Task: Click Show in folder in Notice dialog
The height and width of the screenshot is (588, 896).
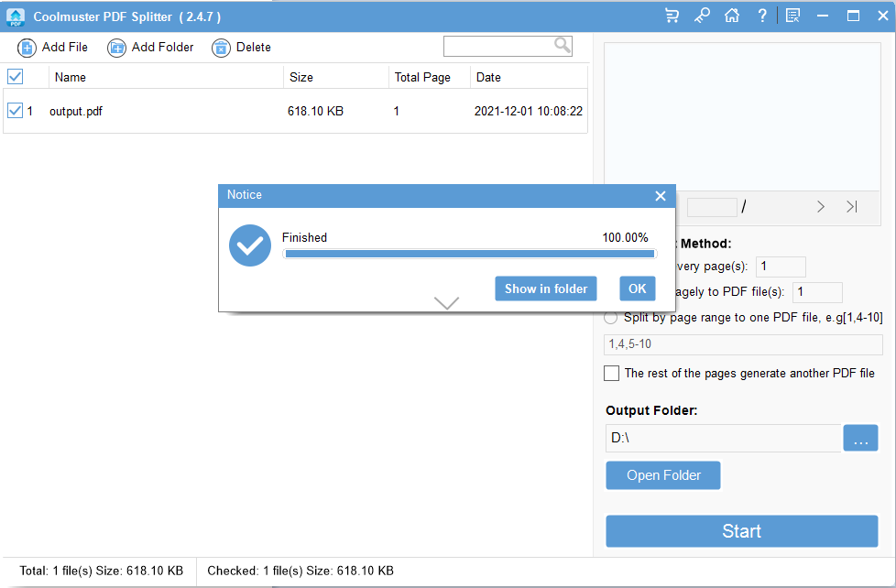Action: click(x=545, y=289)
